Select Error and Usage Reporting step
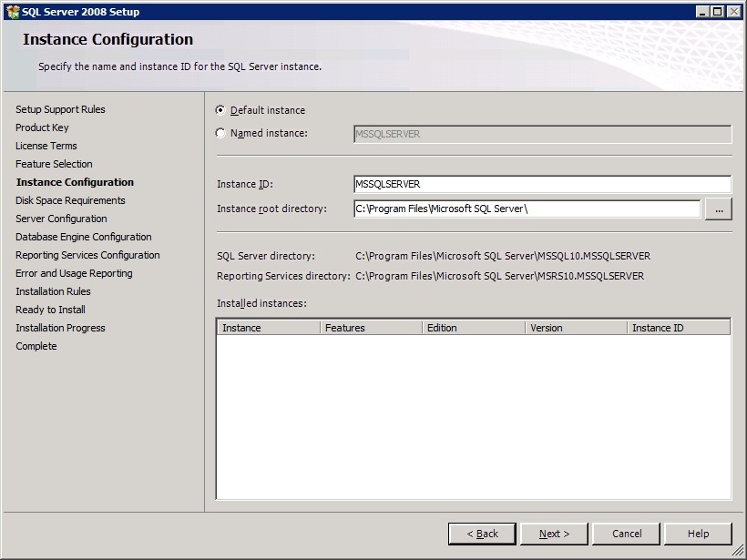The height and width of the screenshot is (560, 747). click(74, 273)
